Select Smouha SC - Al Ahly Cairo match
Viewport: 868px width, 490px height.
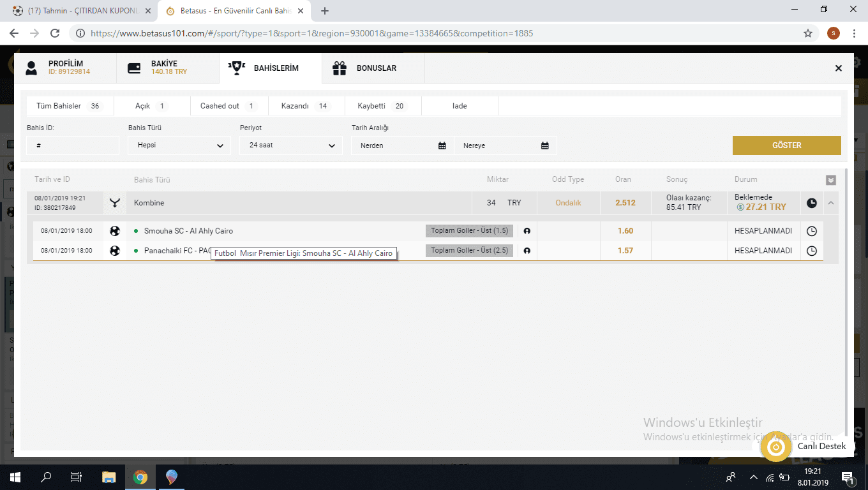[x=188, y=231]
